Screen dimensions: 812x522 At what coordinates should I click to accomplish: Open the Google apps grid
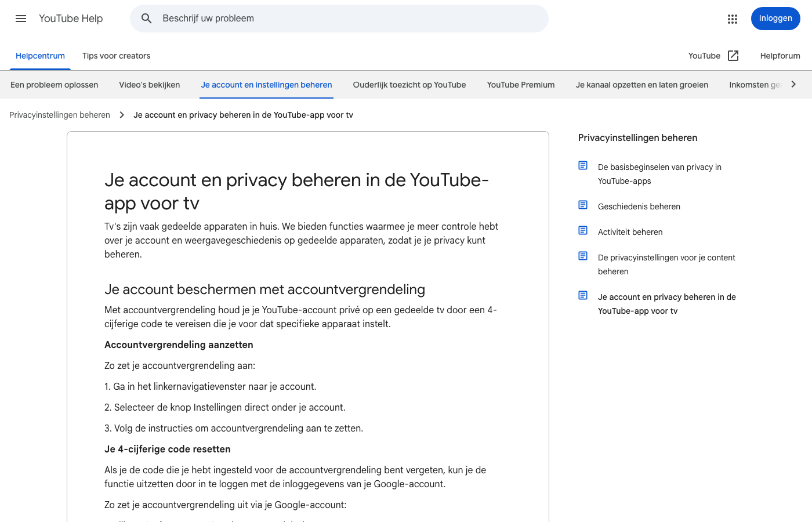click(733, 19)
